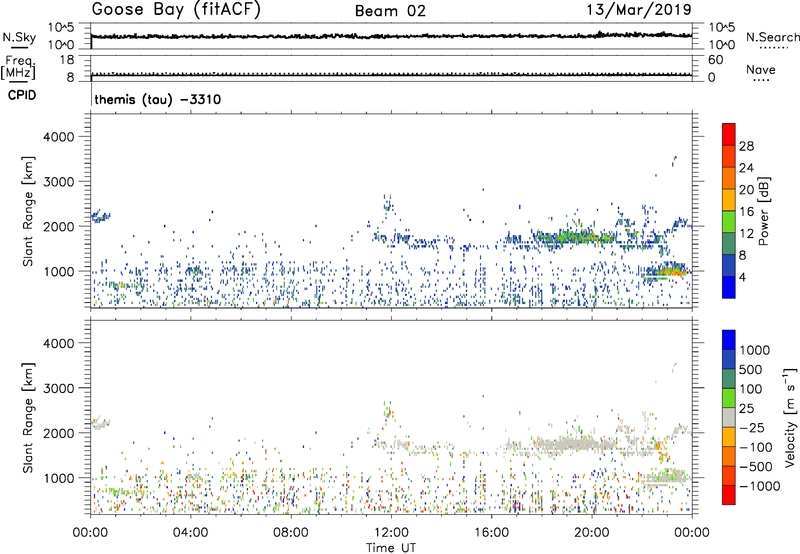Click the 'N.Sky' legend label

click(19, 37)
